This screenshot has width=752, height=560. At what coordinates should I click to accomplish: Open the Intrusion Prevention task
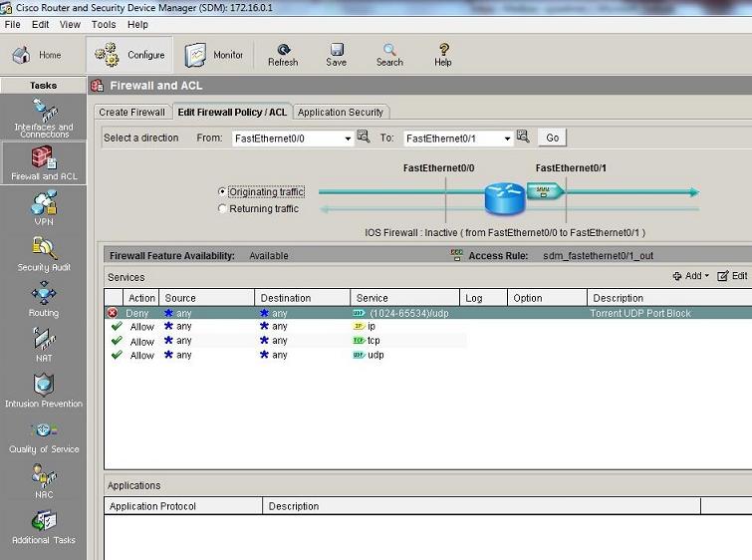[43, 390]
